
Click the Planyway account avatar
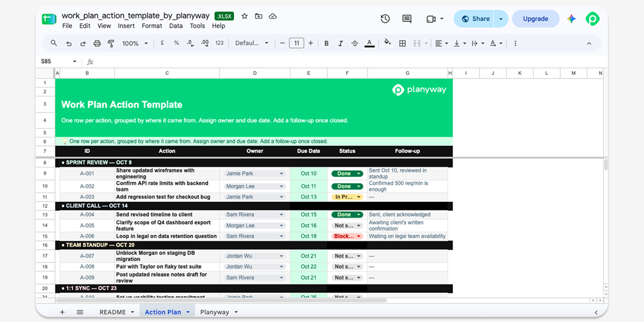592,19
